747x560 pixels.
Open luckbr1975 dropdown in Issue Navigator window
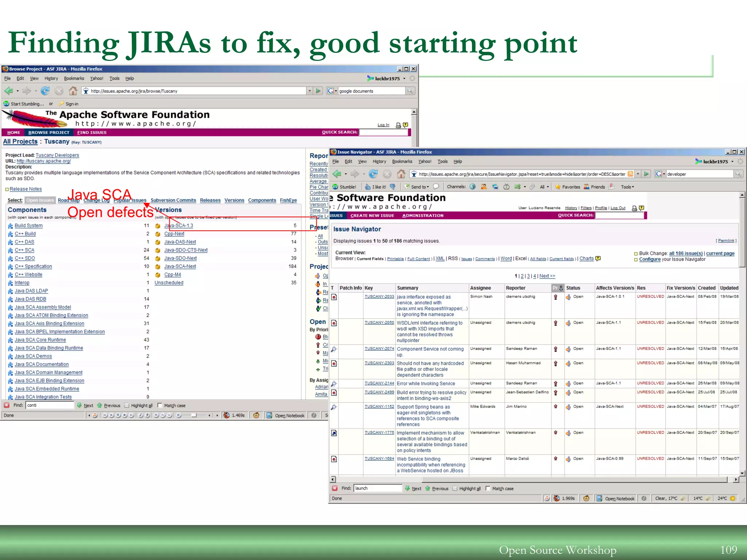(x=732, y=162)
